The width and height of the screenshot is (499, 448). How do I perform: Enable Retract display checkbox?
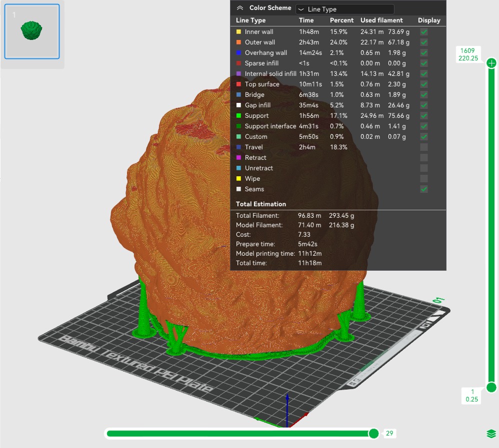click(x=423, y=158)
